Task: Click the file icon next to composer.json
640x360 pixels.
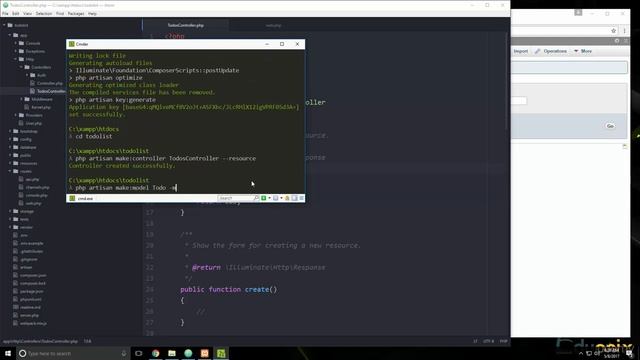Action: pyautogui.click(x=16, y=275)
